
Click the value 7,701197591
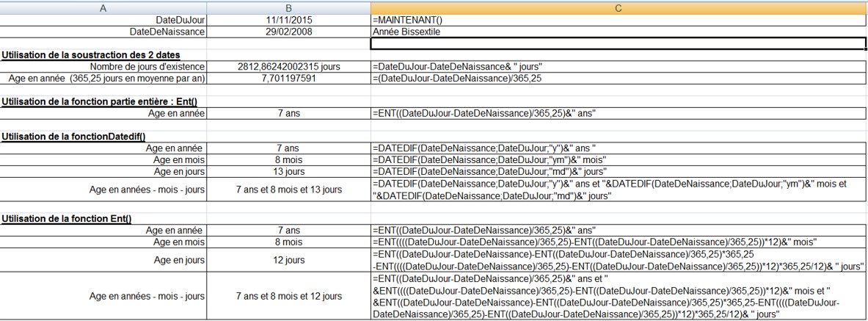(288, 78)
